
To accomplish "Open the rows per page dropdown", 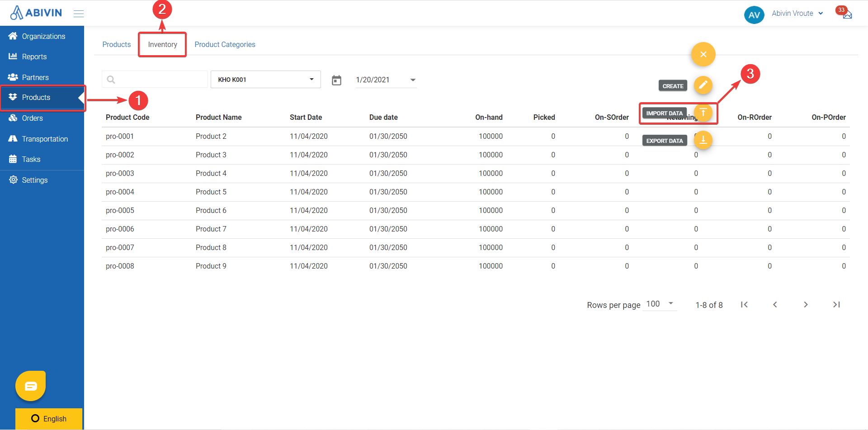I will click(660, 304).
